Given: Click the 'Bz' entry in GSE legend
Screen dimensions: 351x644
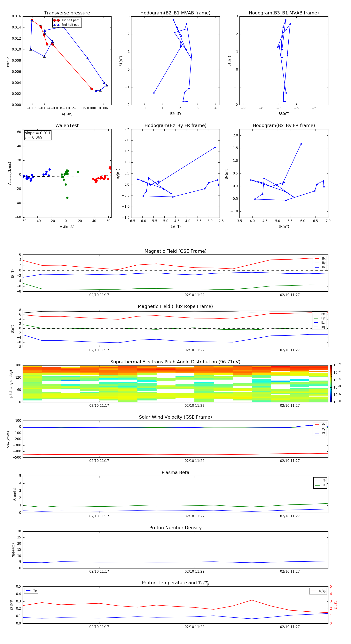Looking at the screenshot, I should pos(320,267).
